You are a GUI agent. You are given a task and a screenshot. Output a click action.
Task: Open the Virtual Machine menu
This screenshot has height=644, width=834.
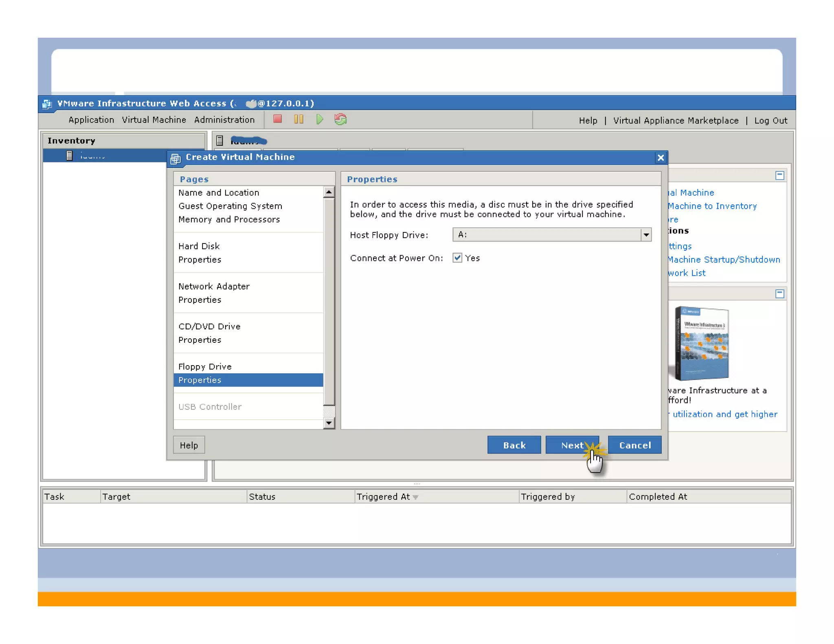(154, 120)
